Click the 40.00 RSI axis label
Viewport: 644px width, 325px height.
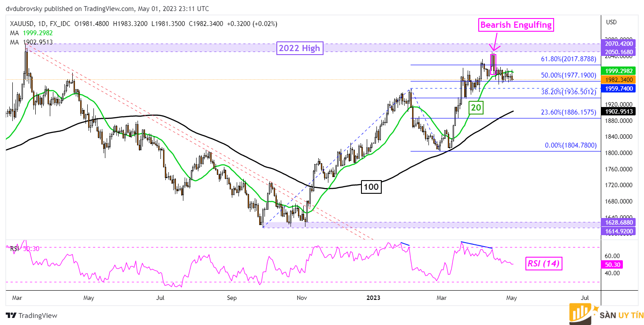click(613, 273)
